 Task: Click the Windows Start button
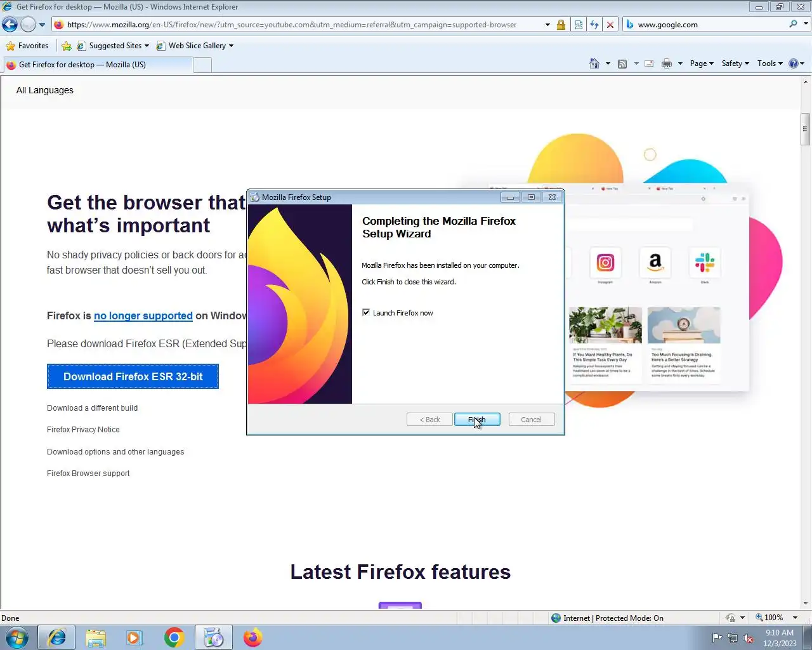(17, 637)
